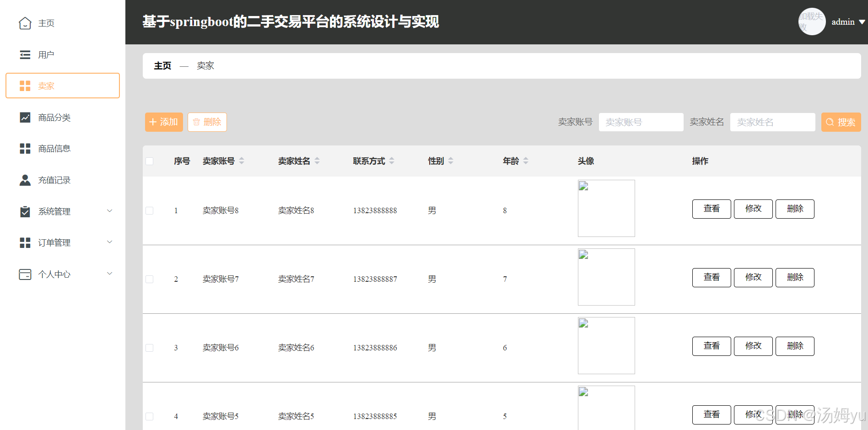Expand the 订单管理 submenu chevron
Image resolution: width=868 pixels, height=430 pixels.
(x=110, y=242)
